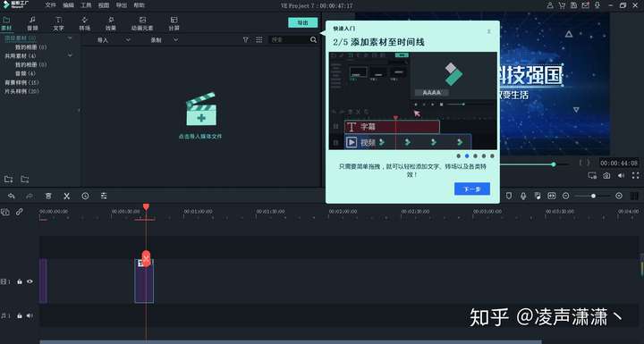
Task: Click the timeline zoom in plus
Action: click(619, 197)
